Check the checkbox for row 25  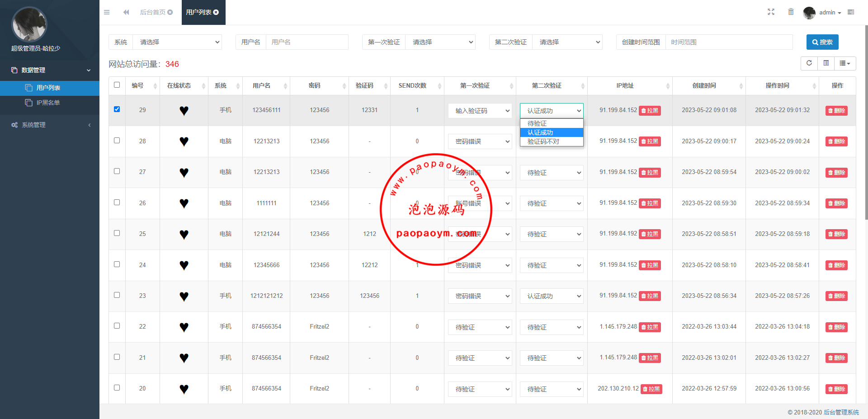[117, 233]
